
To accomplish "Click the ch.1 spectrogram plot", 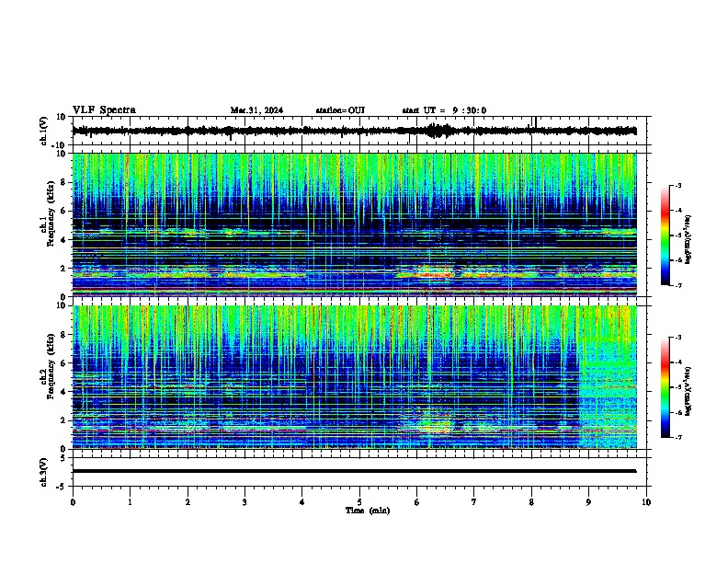I will [x=355, y=224].
